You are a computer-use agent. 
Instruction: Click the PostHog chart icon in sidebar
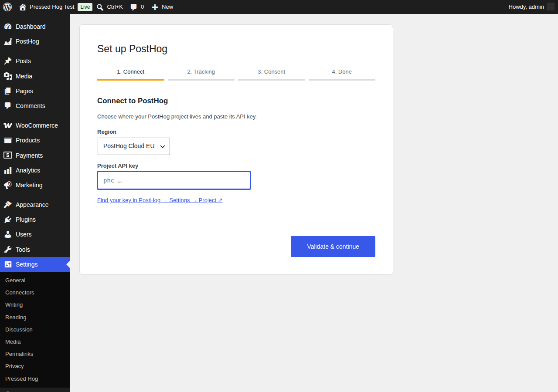pyautogui.click(x=8, y=41)
